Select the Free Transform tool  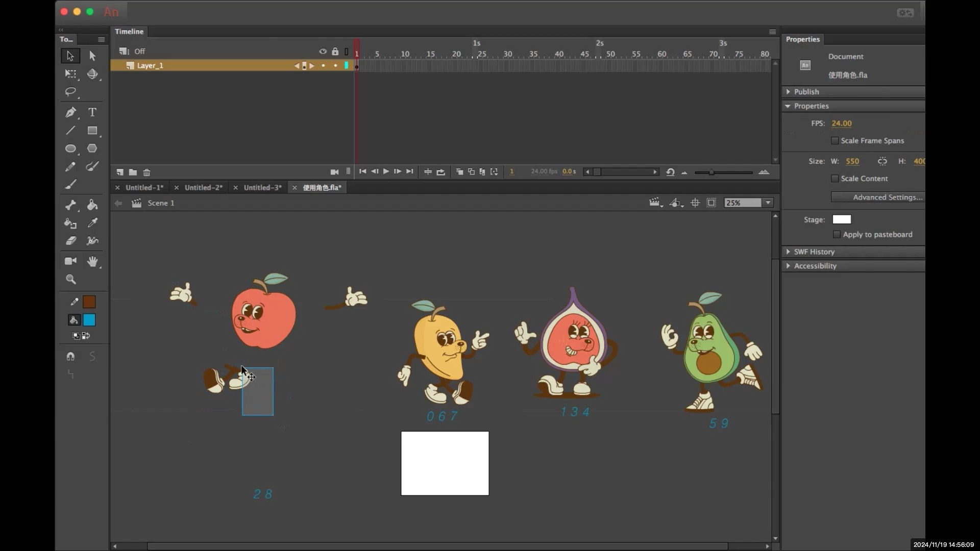point(70,74)
